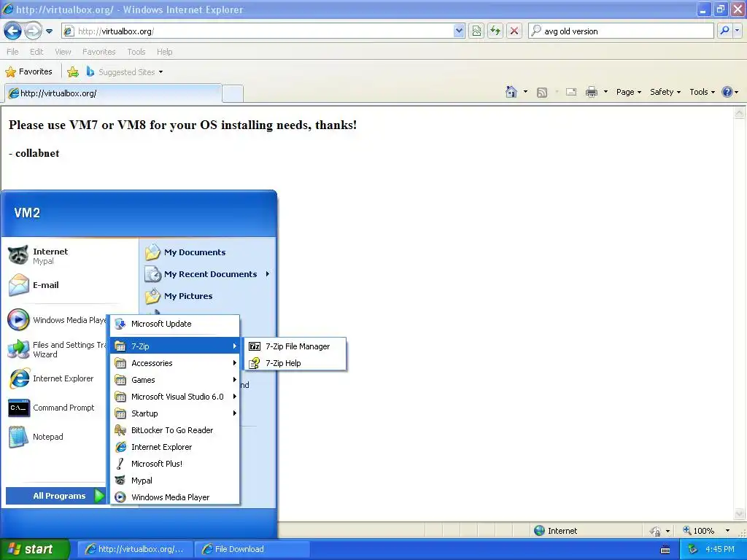Click the Help question mark icon
747x560 pixels.
[727, 92]
